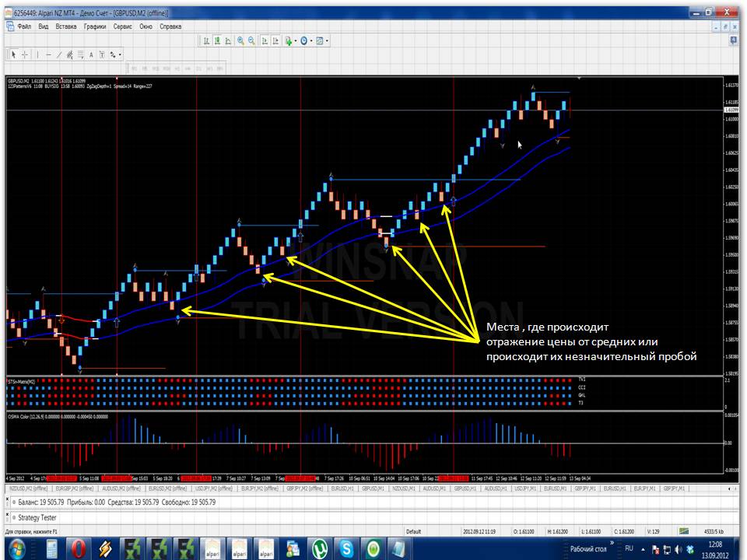Zoom in the chart with magnifier plus
Viewport: 747px width, 560px height.
[240, 41]
